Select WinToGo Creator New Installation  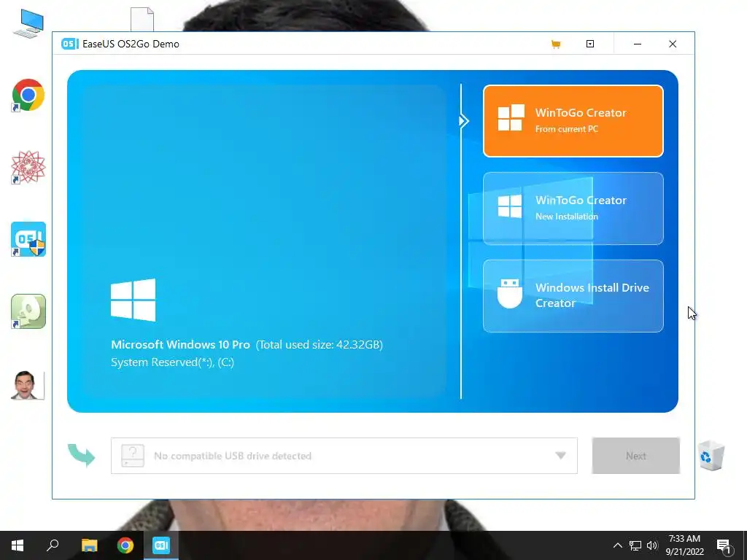coord(573,209)
